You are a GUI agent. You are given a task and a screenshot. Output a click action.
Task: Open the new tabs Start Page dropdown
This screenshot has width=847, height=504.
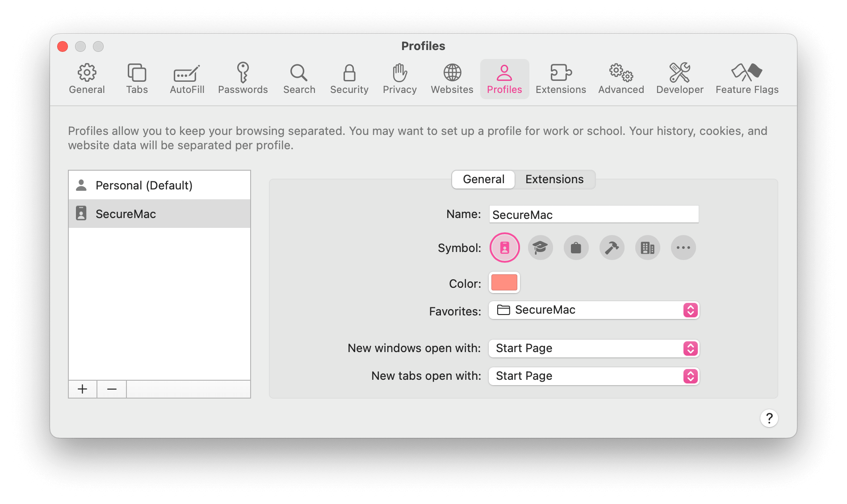(689, 376)
